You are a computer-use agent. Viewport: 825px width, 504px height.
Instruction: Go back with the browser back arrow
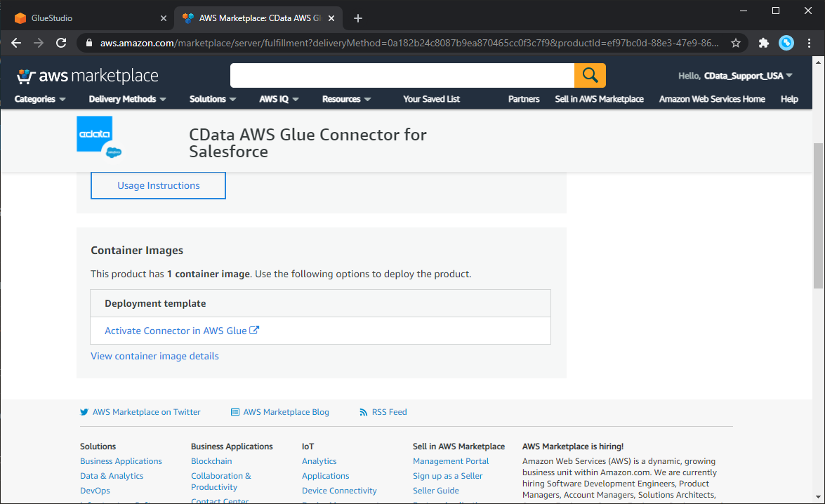16,43
